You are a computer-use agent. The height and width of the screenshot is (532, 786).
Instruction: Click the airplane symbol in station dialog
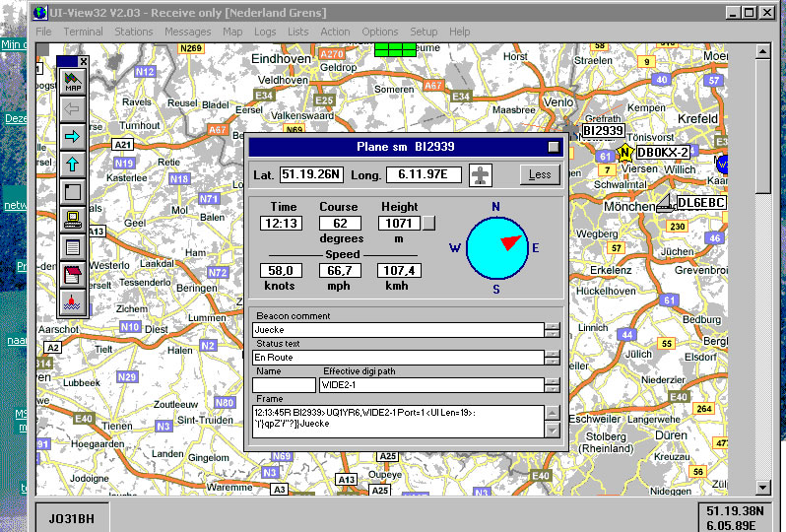480,174
